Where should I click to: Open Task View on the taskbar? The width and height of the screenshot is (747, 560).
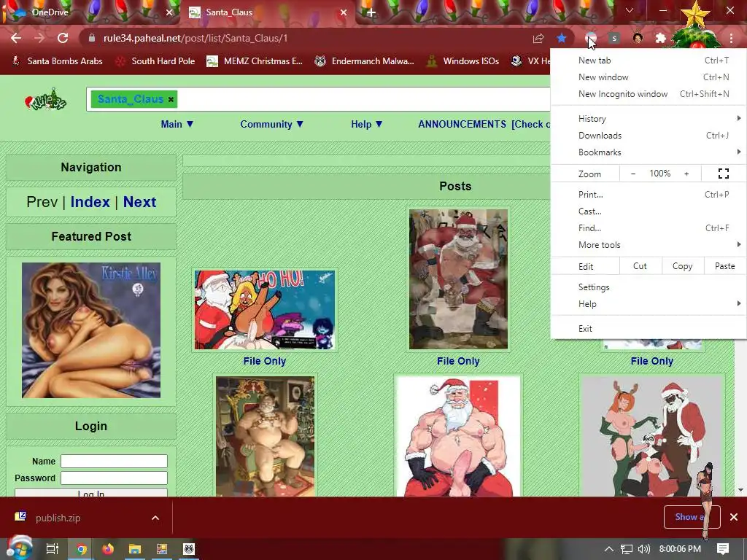pyautogui.click(x=52, y=549)
